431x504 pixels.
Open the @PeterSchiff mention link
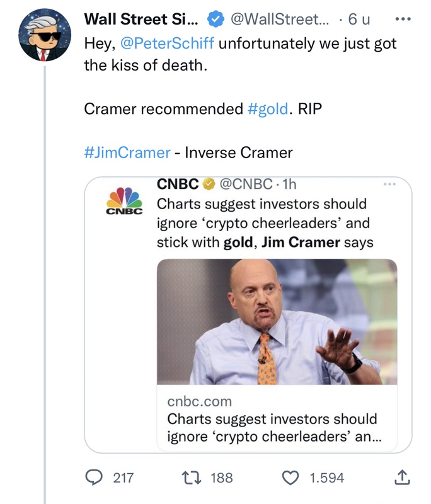(x=172, y=45)
